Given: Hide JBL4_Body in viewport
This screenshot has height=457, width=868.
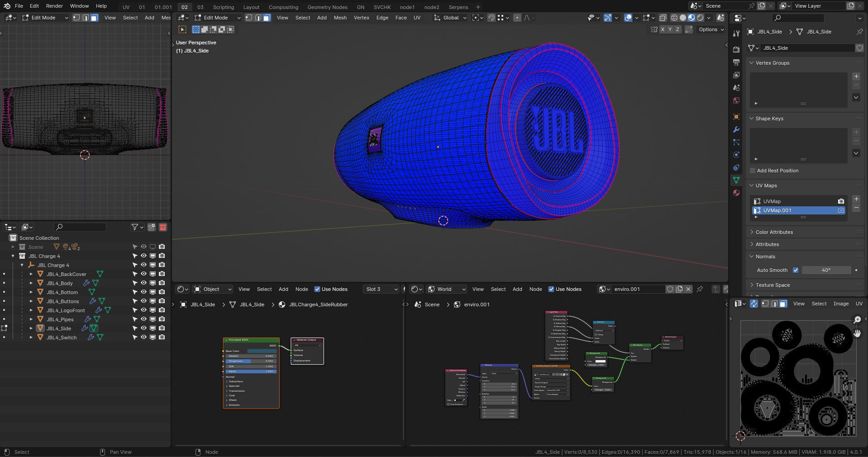Looking at the screenshot, I should [143, 283].
